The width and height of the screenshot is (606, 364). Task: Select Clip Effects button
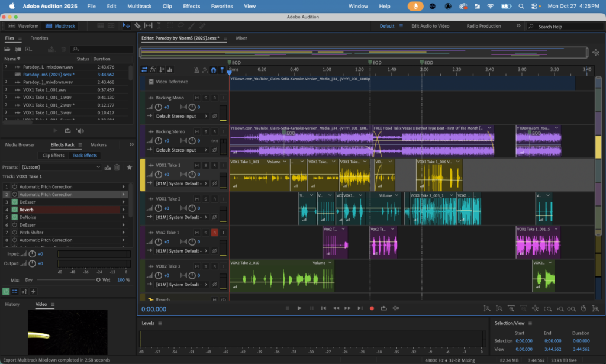(53, 155)
